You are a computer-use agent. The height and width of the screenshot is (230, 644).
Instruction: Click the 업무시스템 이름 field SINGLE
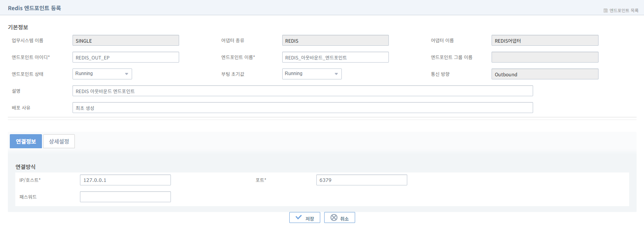coord(126,40)
